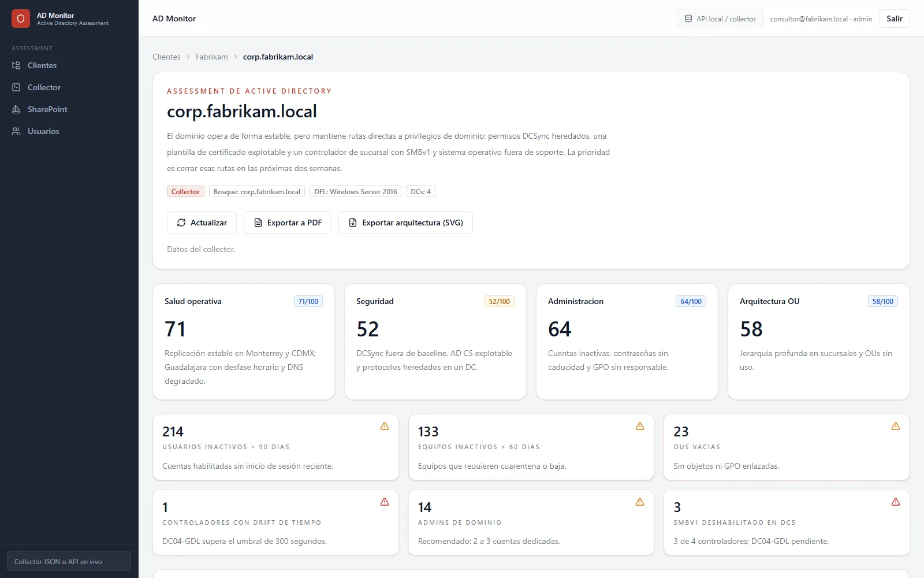Open the Seguridad score card
The height and width of the screenshot is (578, 924).
pyautogui.click(x=435, y=342)
